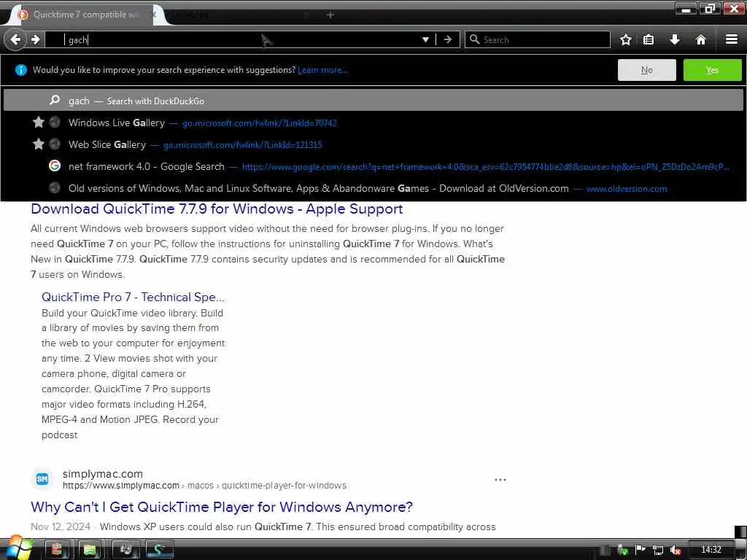The height and width of the screenshot is (560, 747).
Task: Click the muted volume tray icon
Action: tap(675, 551)
